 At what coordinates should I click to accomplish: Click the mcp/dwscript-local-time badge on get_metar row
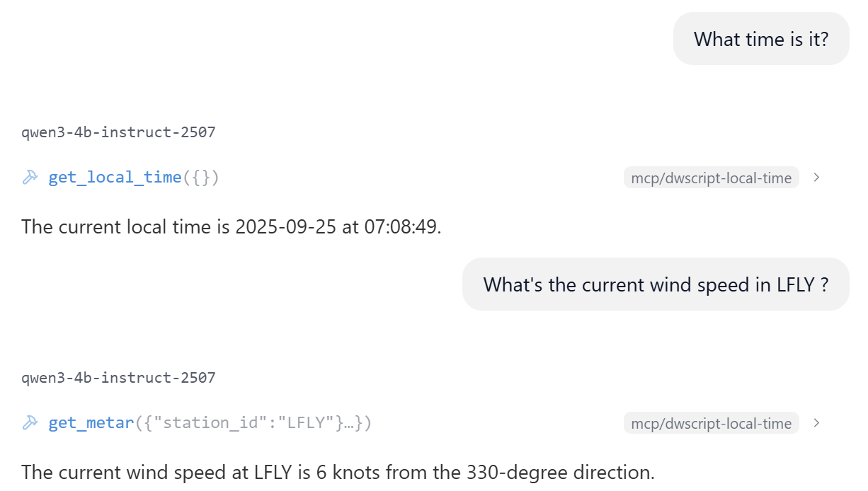(x=711, y=424)
